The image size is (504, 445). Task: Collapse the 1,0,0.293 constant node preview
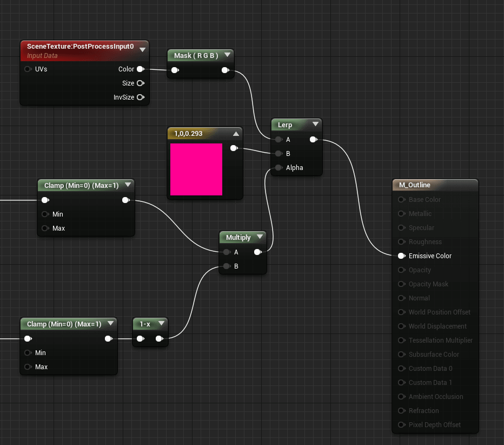click(x=236, y=134)
